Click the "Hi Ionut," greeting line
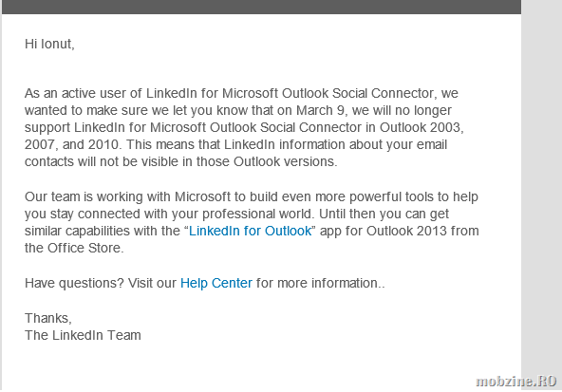 click(49, 44)
